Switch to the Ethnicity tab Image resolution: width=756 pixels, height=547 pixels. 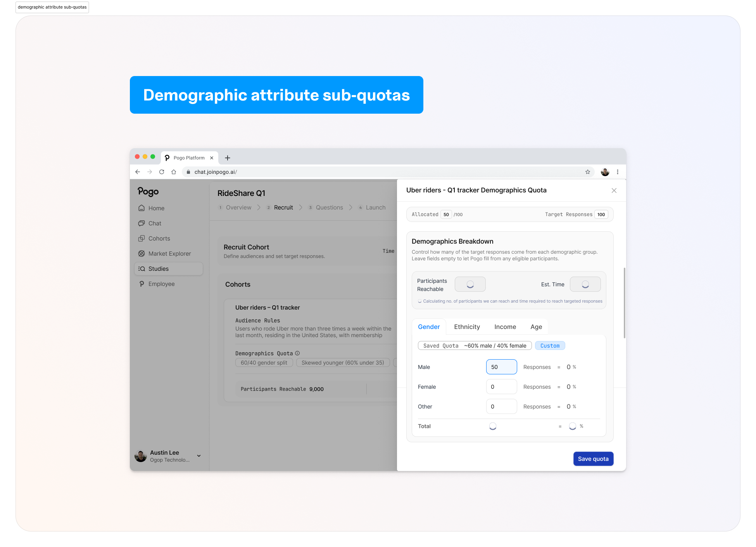coord(467,327)
